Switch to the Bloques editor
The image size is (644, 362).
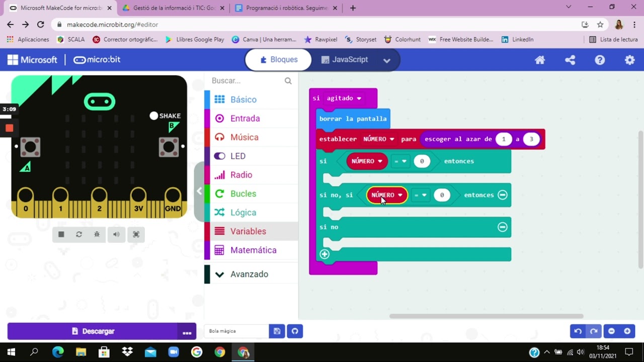click(x=278, y=60)
